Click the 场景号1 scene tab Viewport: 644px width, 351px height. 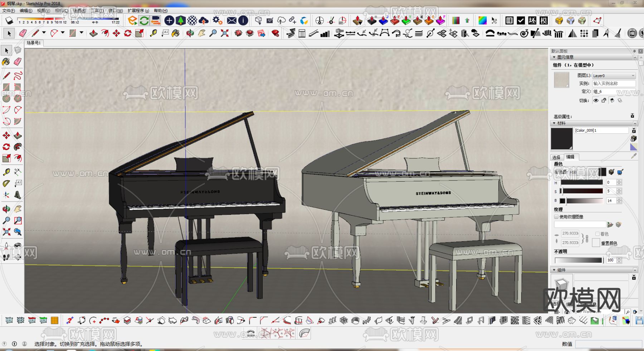[x=34, y=43]
